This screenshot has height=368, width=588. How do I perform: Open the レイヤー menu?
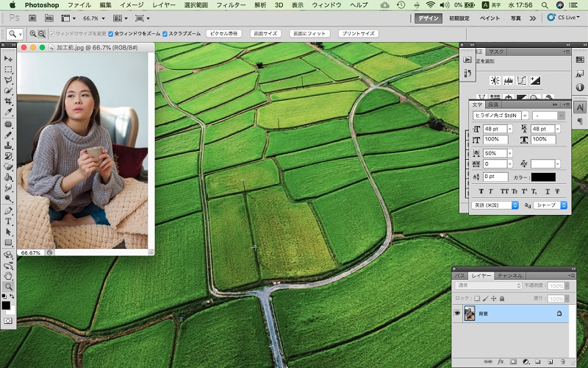pyautogui.click(x=164, y=5)
